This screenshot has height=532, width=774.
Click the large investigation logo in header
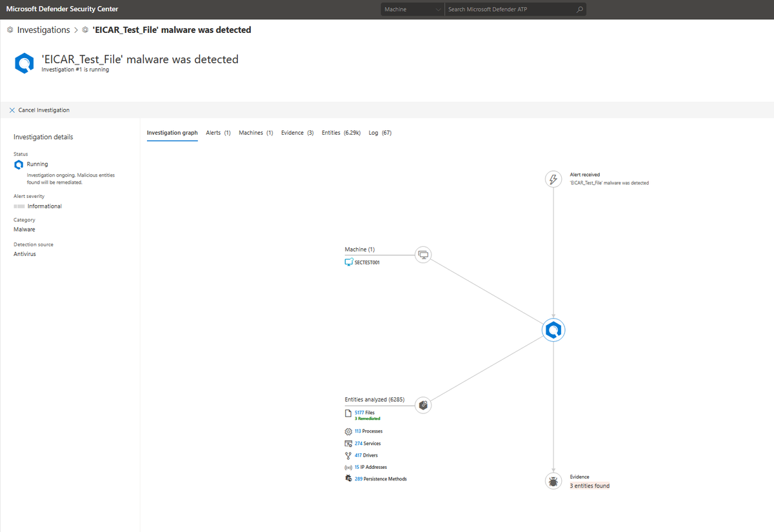click(x=25, y=63)
